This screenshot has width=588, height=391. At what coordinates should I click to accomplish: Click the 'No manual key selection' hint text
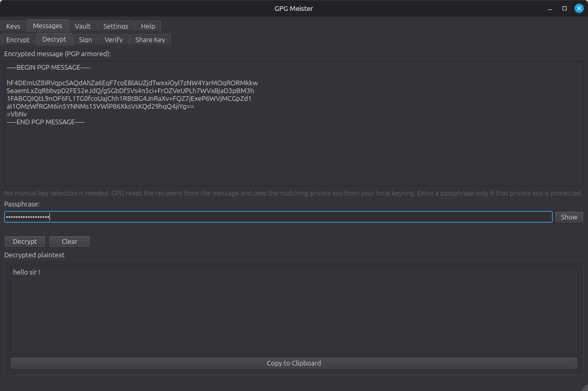[293, 193]
